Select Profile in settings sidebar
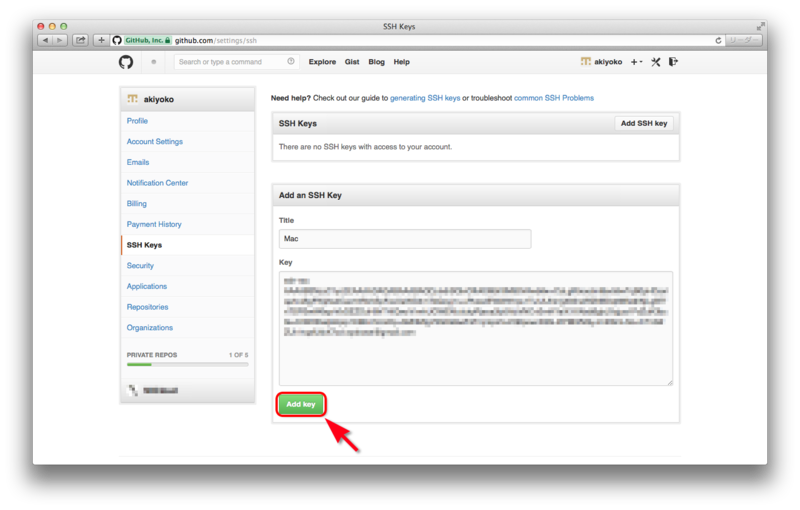 tap(137, 121)
